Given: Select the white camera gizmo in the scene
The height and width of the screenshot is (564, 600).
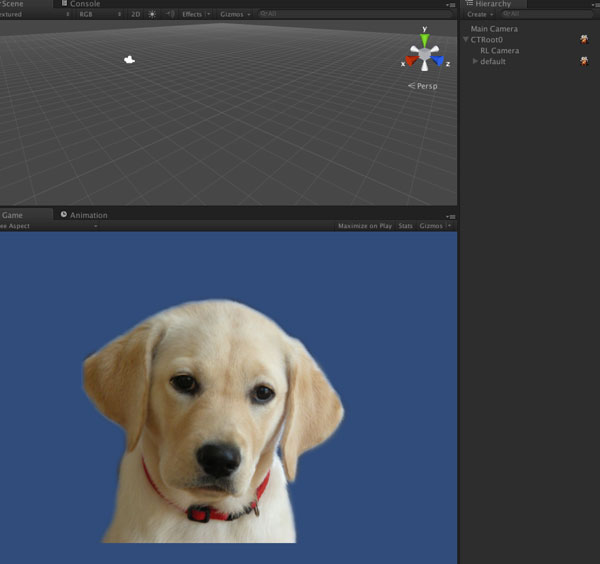Looking at the screenshot, I should click(129, 59).
